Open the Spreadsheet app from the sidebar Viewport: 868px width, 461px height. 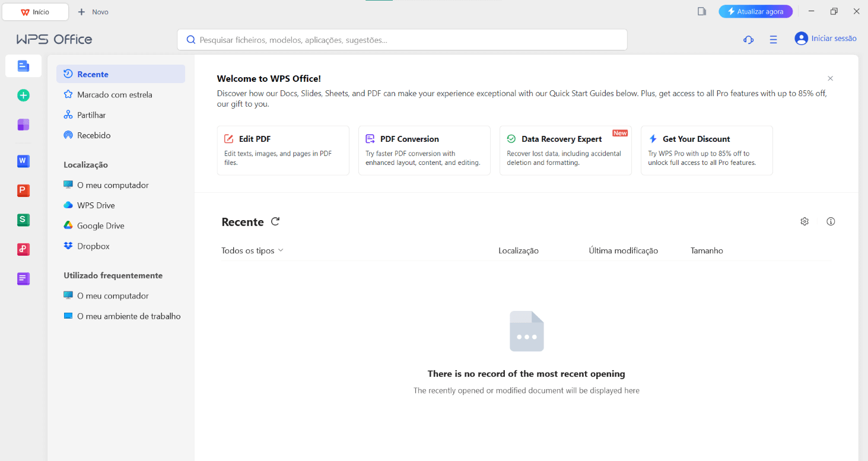23,220
